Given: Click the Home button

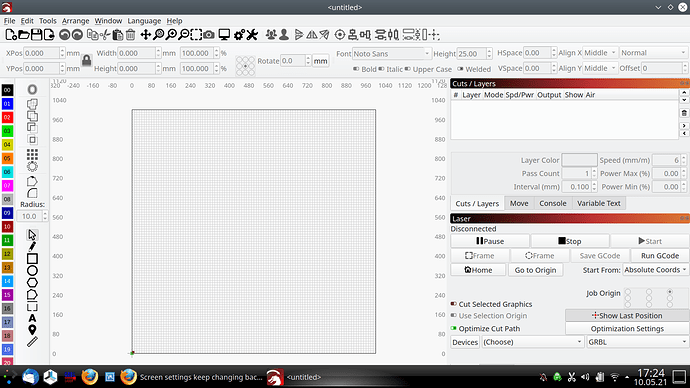Looking at the screenshot, I should point(478,270).
